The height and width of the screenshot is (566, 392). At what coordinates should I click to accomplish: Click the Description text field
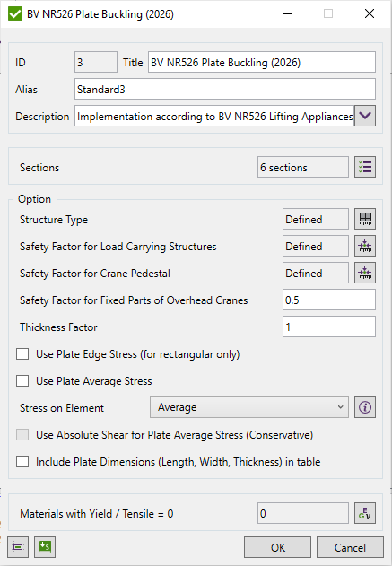[x=214, y=116]
